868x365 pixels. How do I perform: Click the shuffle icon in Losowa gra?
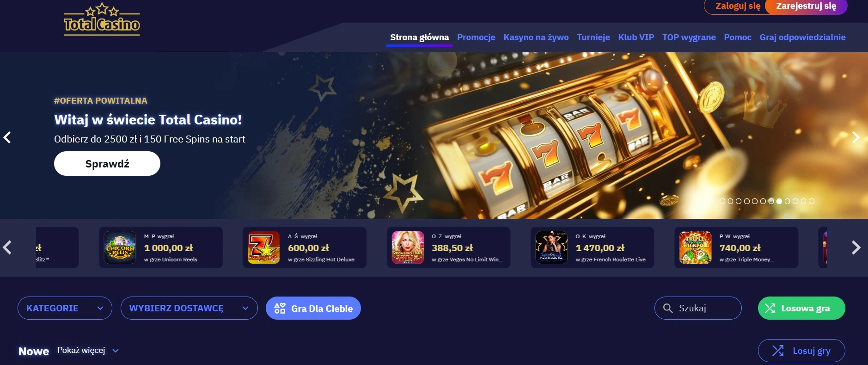point(770,308)
